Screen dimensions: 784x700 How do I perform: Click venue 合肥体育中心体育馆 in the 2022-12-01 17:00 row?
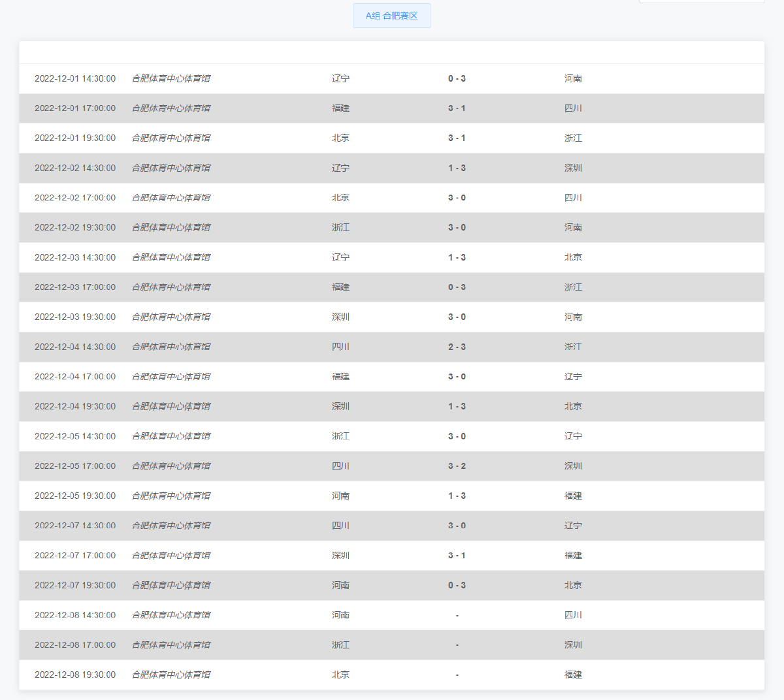click(x=171, y=108)
